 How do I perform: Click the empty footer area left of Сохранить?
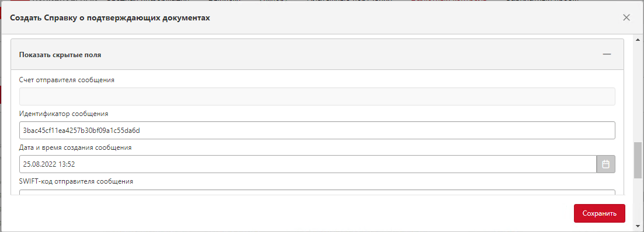pyautogui.click(x=287, y=213)
